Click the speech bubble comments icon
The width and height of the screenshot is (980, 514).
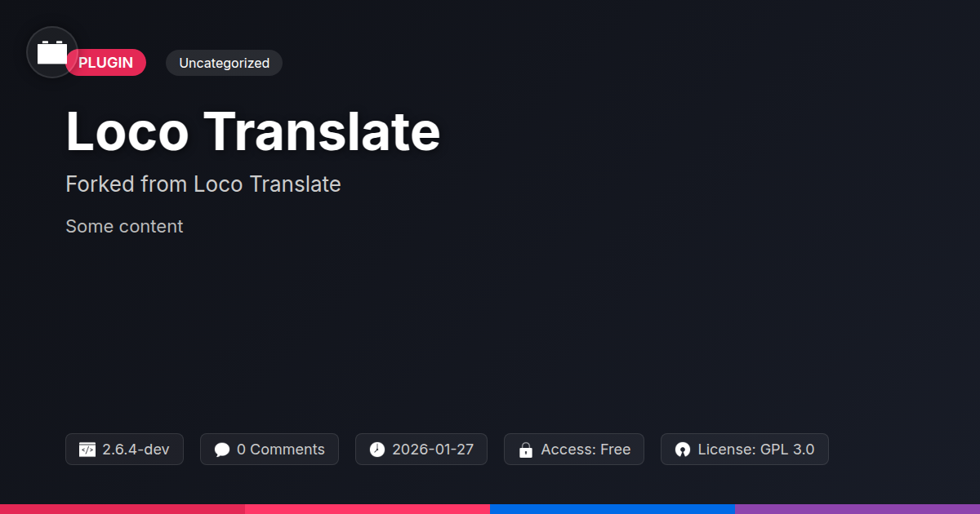click(222, 450)
